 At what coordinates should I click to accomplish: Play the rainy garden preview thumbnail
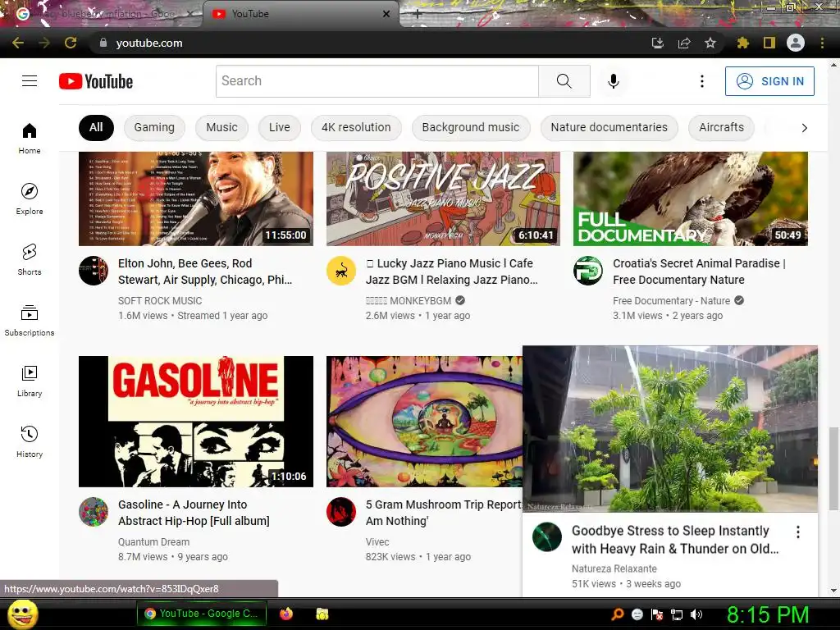click(670, 429)
